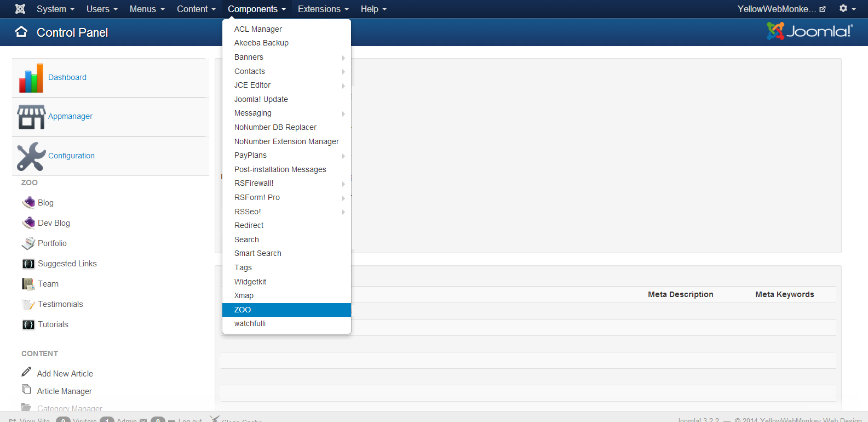Expand the Contacts submenu arrow
Image resolution: width=868 pixels, height=422 pixels.
(x=343, y=72)
